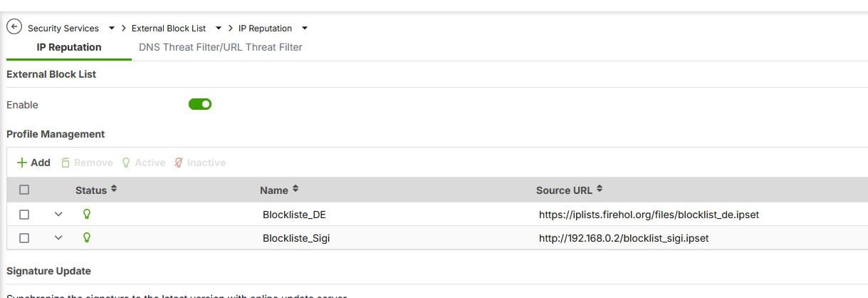The height and width of the screenshot is (298, 868).
Task: Check the Blockliste_Sigi row checkbox
Action: [x=24, y=238]
